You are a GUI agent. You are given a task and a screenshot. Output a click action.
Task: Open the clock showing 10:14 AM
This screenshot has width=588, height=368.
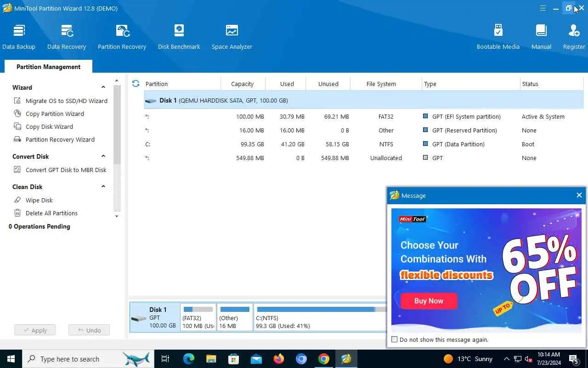tap(548, 359)
